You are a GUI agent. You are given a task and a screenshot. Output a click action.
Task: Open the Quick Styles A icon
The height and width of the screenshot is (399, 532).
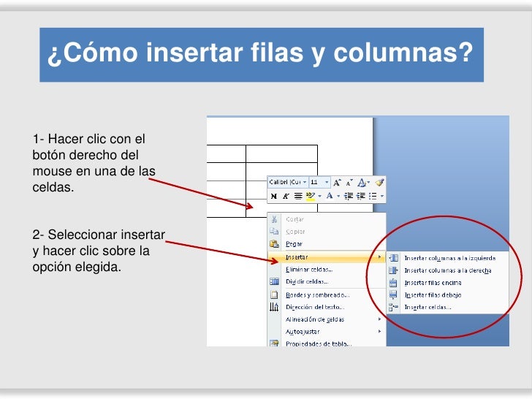coord(362,183)
